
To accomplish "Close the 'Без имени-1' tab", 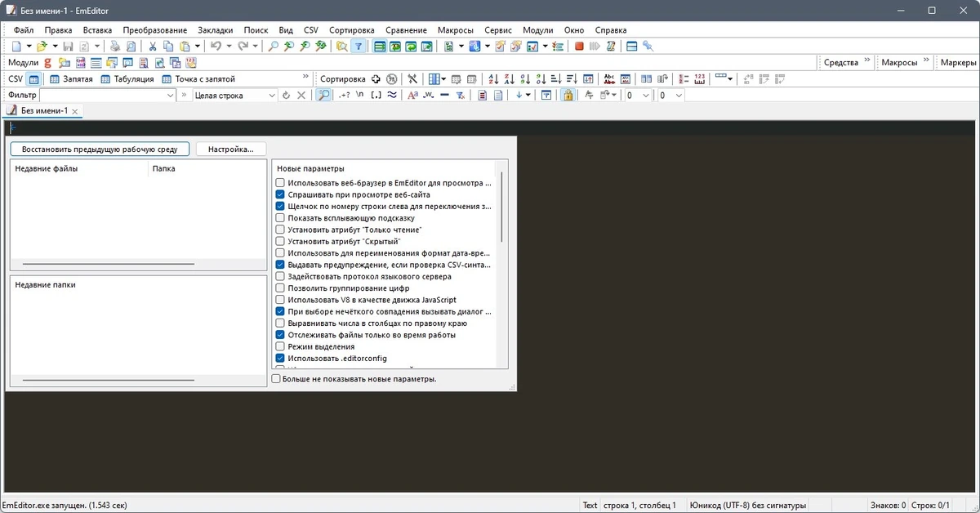I will coord(75,112).
